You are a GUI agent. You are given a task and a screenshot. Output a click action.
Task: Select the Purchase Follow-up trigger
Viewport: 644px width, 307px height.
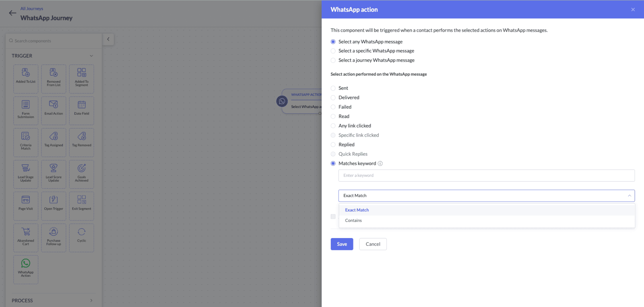(54, 238)
